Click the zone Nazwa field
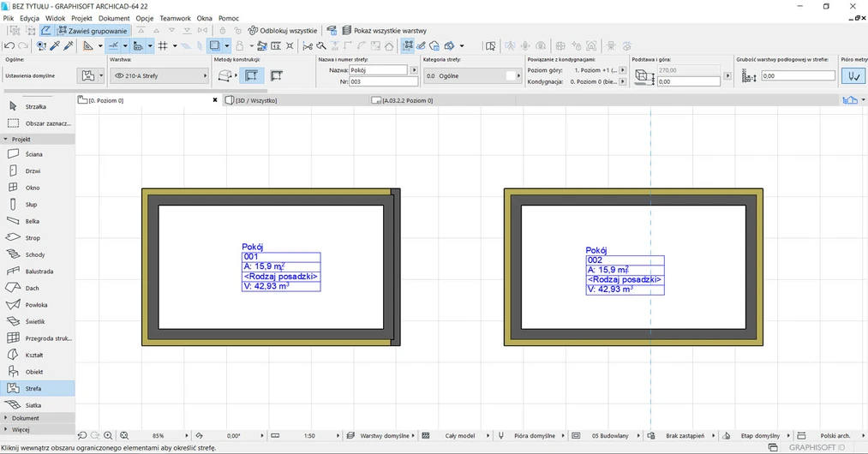The width and height of the screenshot is (868, 454). 378,70
